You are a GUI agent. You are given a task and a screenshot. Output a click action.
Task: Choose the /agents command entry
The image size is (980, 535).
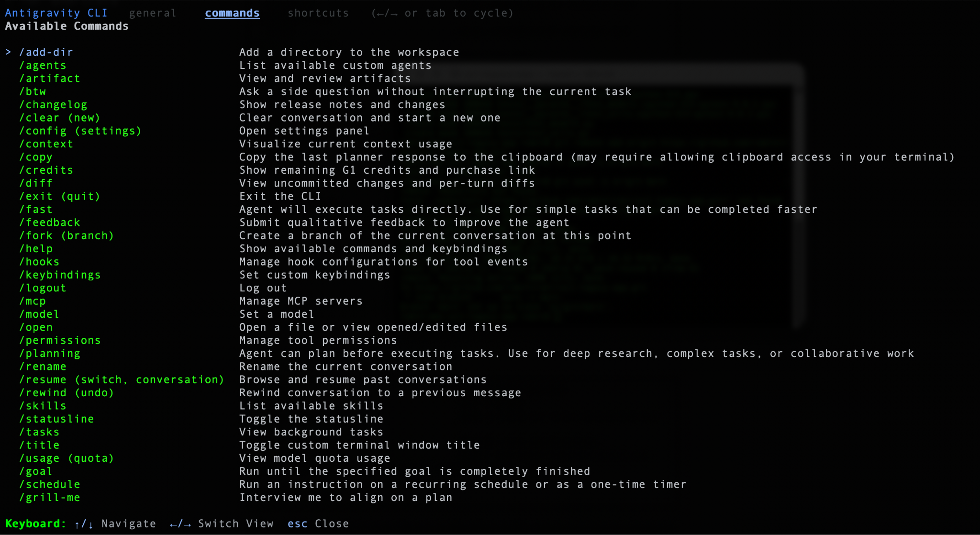pos(43,65)
